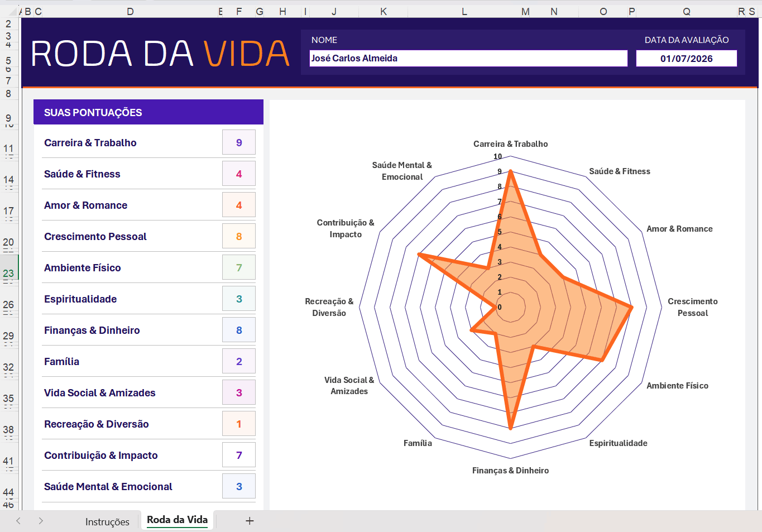
Task: Click the 'Carreira & Trabalho' row label
Action: [x=90, y=142]
